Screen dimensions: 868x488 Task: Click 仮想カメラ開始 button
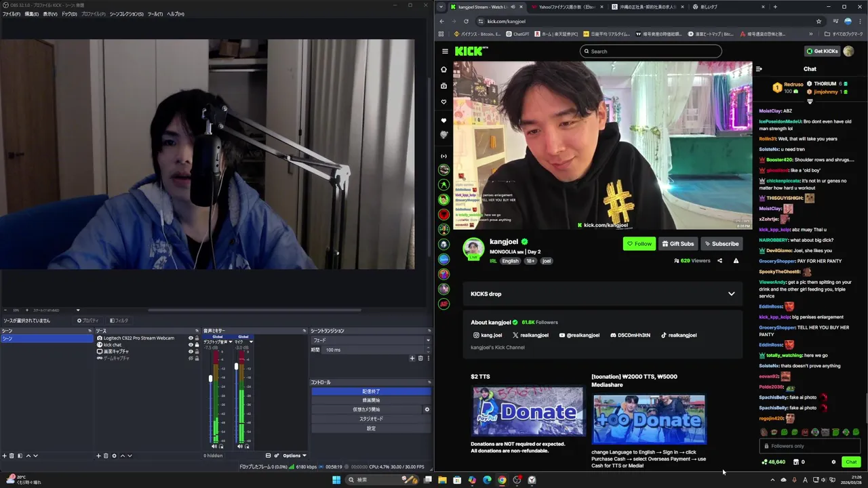coord(366,409)
